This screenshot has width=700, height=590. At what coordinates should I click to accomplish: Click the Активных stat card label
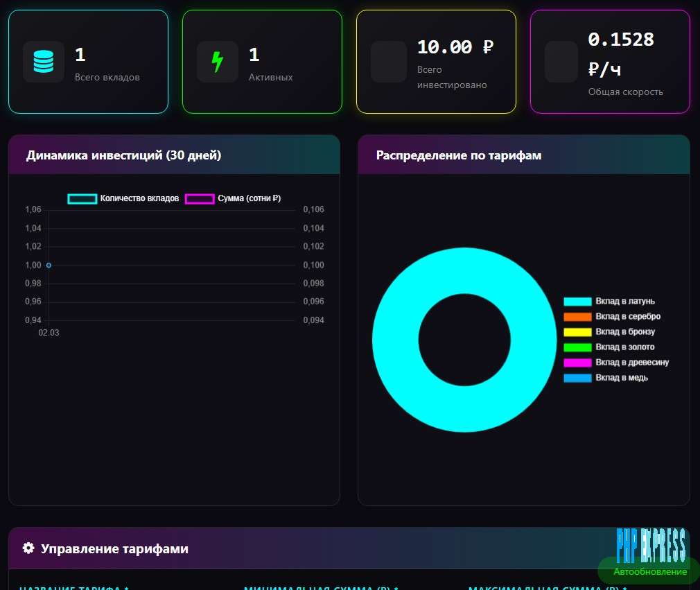[x=270, y=77]
